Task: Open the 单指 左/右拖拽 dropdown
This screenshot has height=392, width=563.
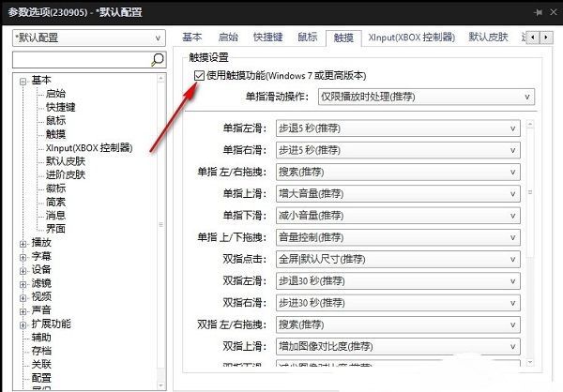Action: [398, 172]
